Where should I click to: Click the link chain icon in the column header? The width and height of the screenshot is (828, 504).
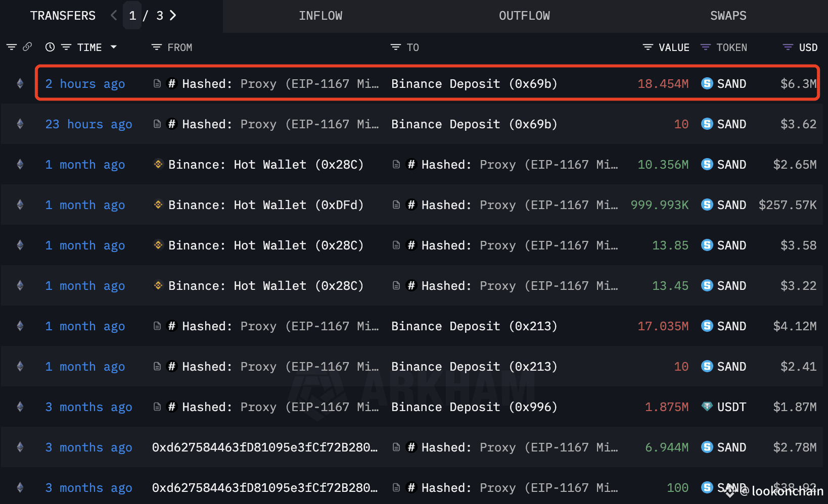click(27, 46)
